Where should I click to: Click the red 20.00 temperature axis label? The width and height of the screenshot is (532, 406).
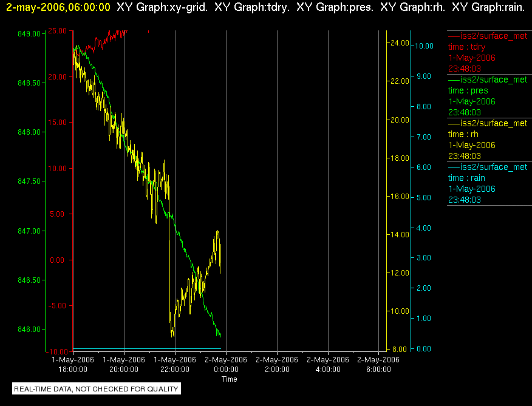tap(57, 77)
